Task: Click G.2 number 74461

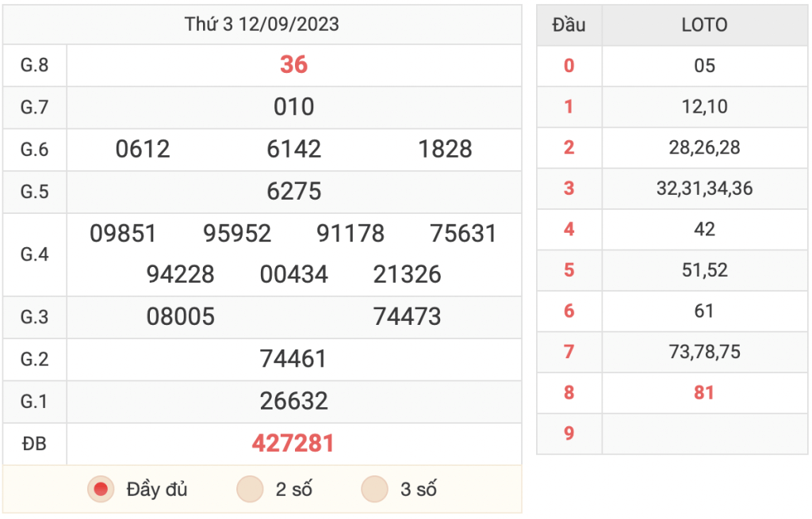Action: click(293, 359)
